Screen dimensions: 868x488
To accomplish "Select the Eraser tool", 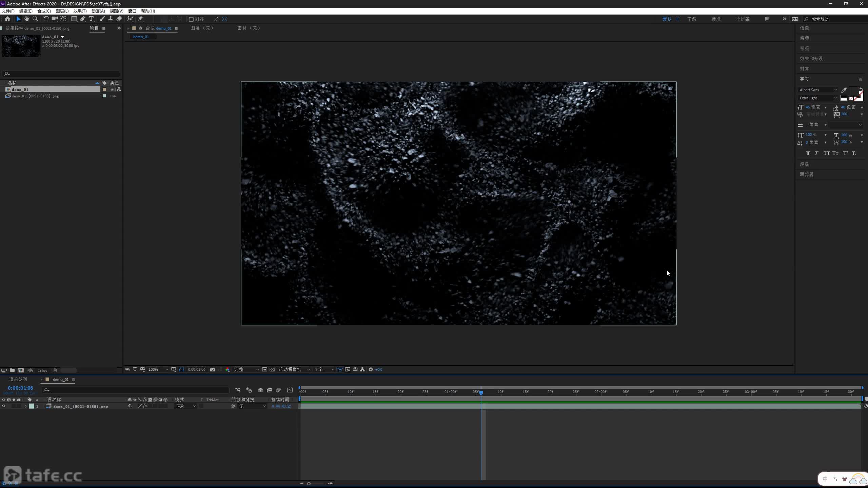I will (119, 19).
